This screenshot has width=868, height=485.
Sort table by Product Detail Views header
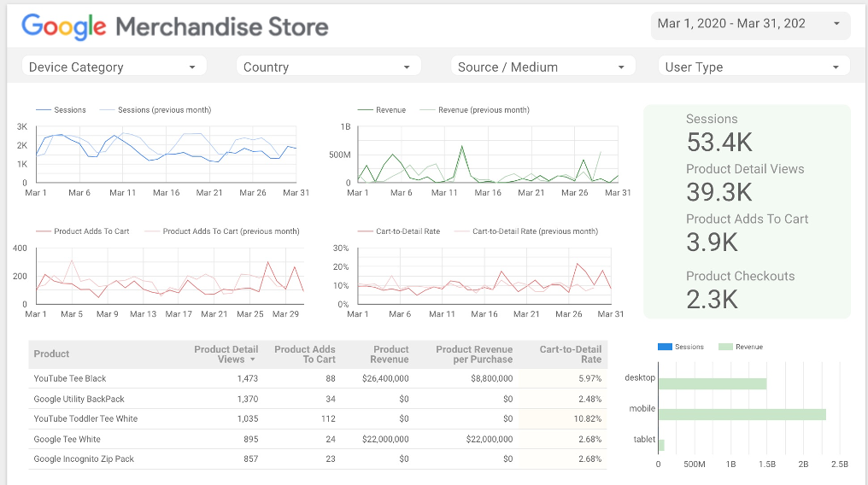pyautogui.click(x=226, y=354)
